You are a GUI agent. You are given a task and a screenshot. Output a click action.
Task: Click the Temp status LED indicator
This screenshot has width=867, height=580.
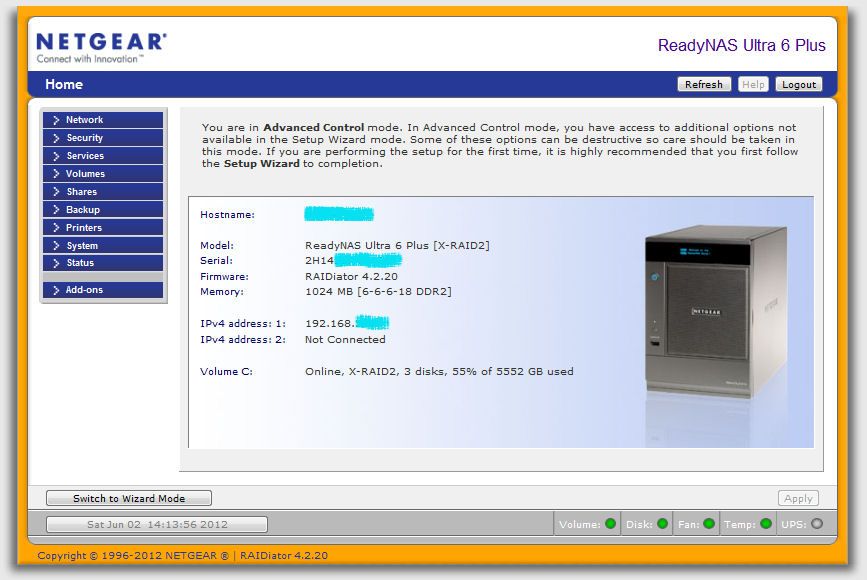766,524
